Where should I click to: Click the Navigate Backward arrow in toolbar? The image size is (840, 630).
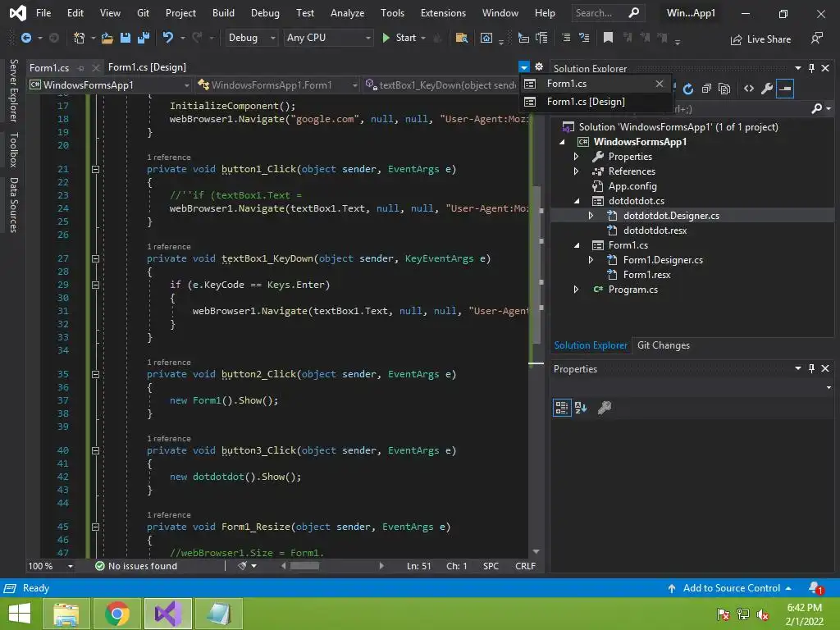25,38
